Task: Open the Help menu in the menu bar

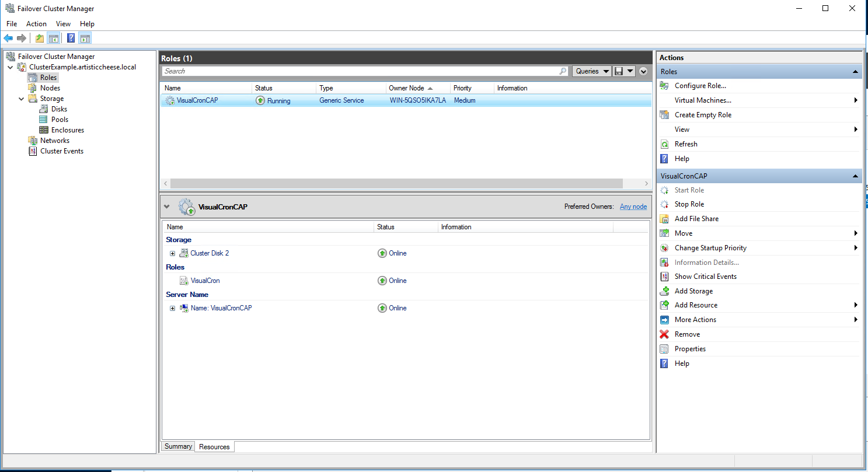Action: tap(87, 24)
